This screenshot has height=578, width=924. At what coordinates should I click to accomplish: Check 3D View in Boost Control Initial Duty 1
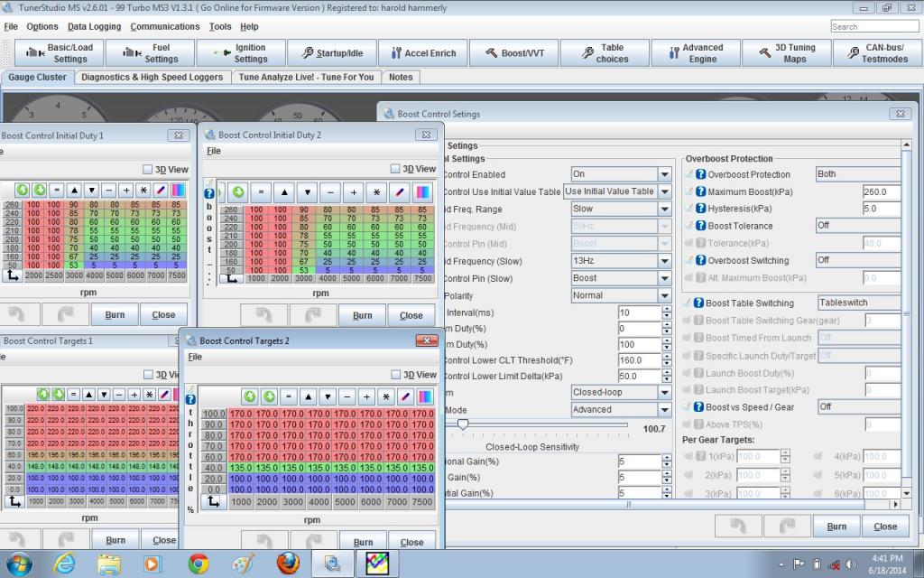tap(148, 169)
